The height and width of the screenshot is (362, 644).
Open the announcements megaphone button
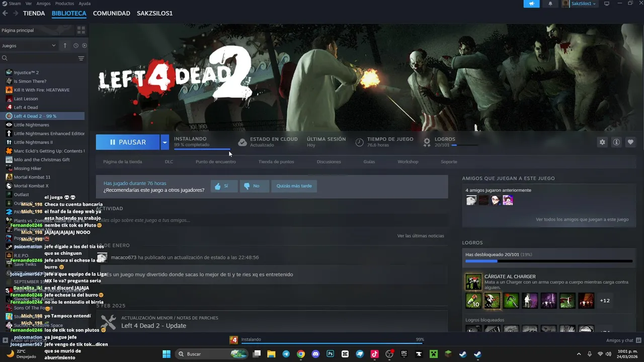coord(531,4)
